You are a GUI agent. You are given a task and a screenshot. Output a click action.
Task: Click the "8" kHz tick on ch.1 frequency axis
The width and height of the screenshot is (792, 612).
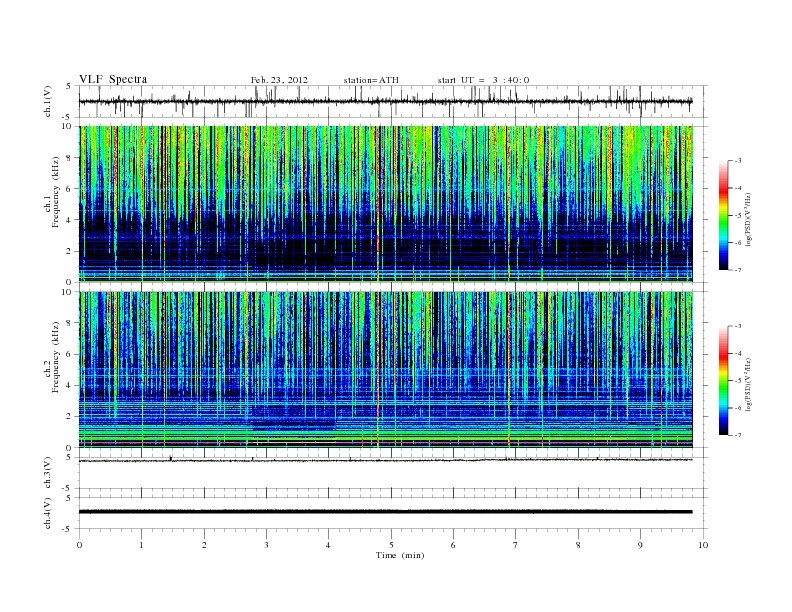[70, 158]
